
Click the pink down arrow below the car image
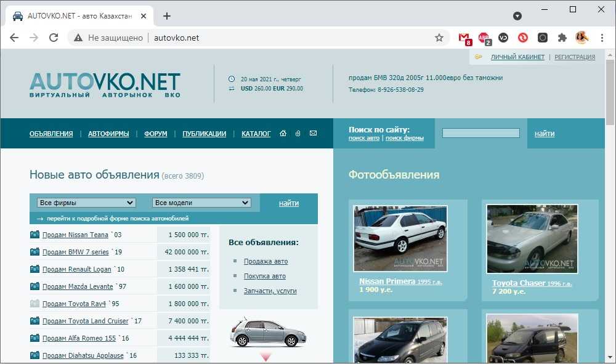(265, 357)
